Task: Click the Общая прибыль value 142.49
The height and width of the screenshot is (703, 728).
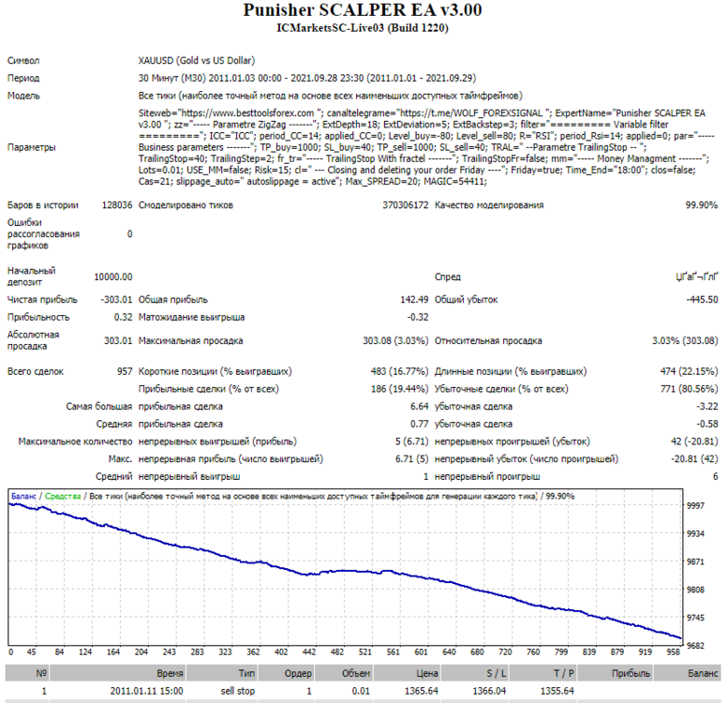Action: (x=414, y=300)
